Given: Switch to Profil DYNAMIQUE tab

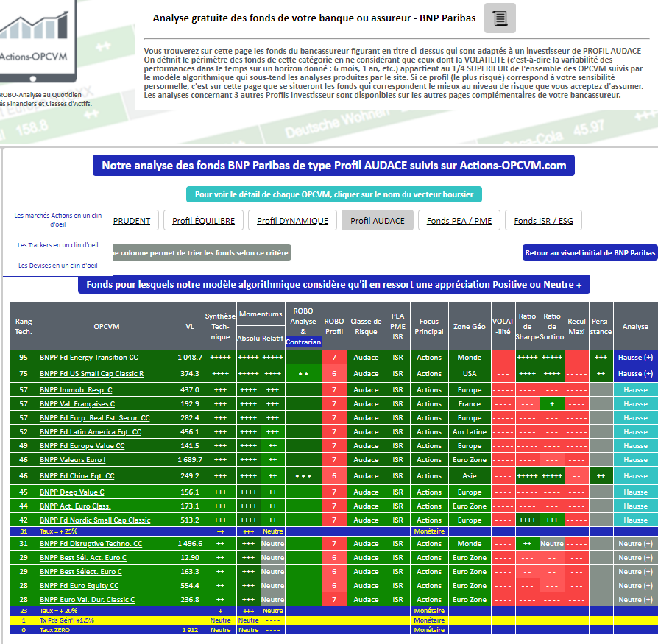Looking at the screenshot, I should click(292, 221).
